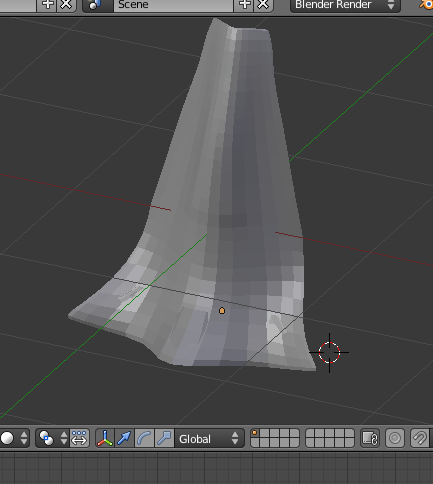The height and width of the screenshot is (484, 433).
Task: Open the viewport shading sphere selector
Action: click(x=14, y=438)
